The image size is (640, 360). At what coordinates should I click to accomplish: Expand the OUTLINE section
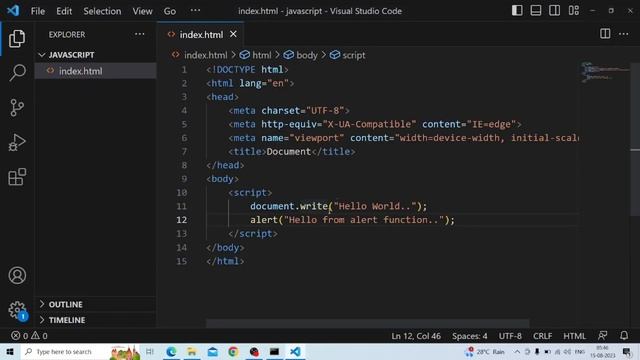(96, 304)
